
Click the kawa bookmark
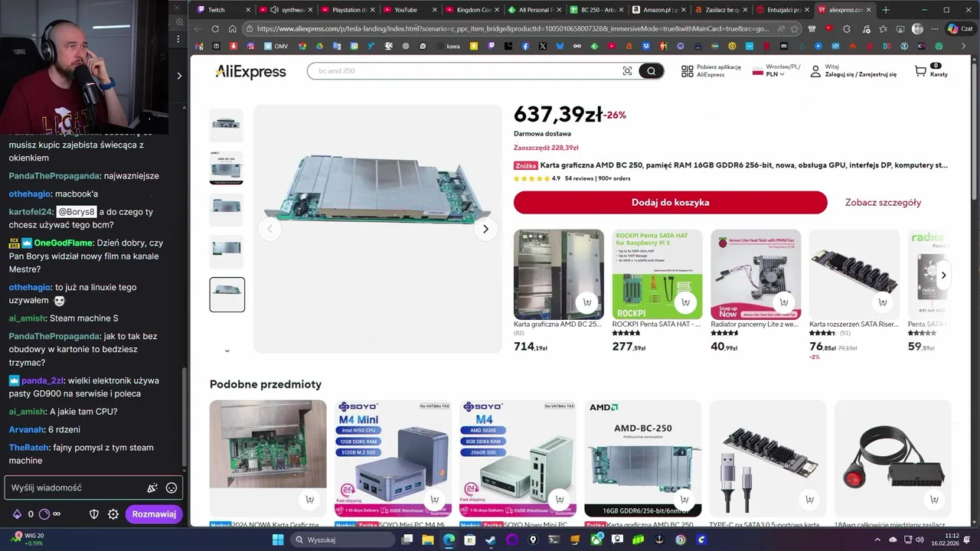point(448,46)
